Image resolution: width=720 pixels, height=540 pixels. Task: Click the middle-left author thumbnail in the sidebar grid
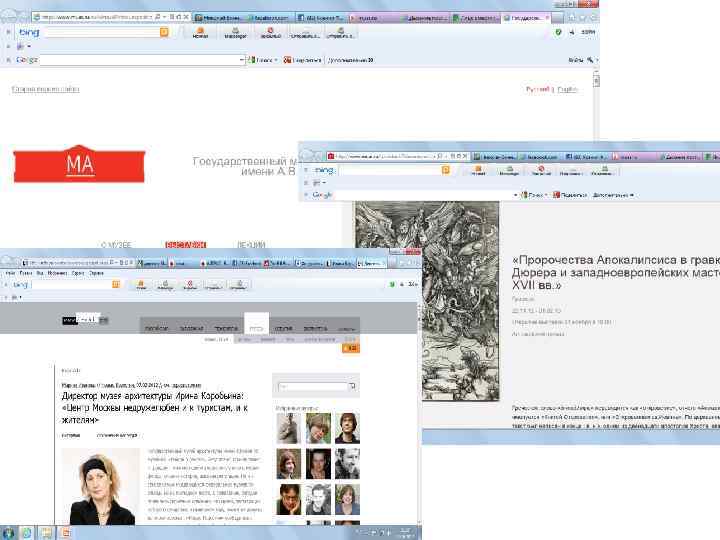pos(289,464)
